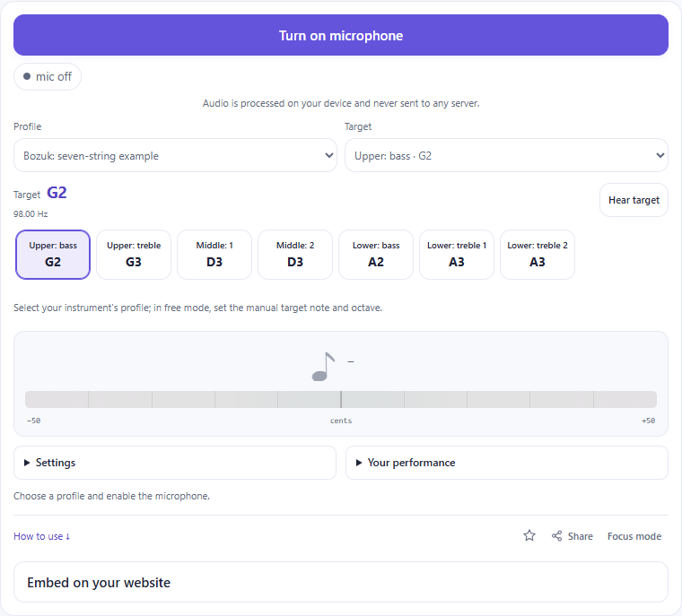
Task: Follow the How to use link
Action: pyautogui.click(x=42, y=536)
